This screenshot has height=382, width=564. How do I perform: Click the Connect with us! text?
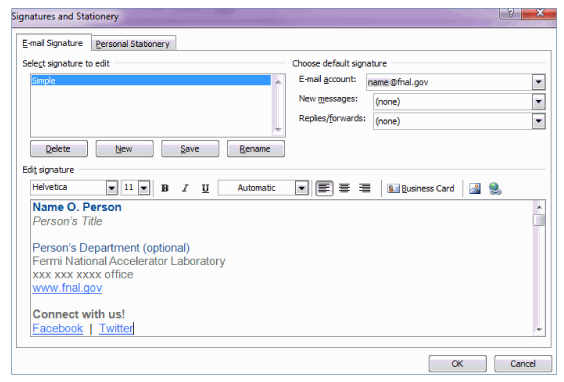point(79,314)
